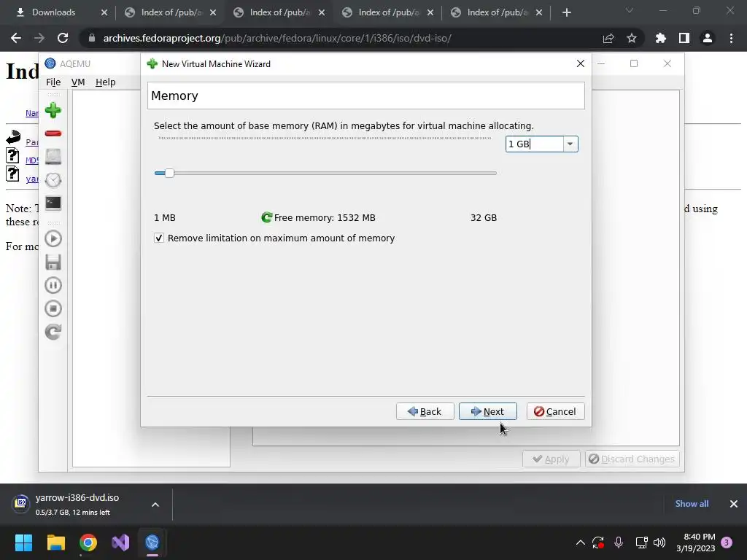Click the memory slider track near 32 GB
Screen dimensions: 747x560
pos(491,174)
